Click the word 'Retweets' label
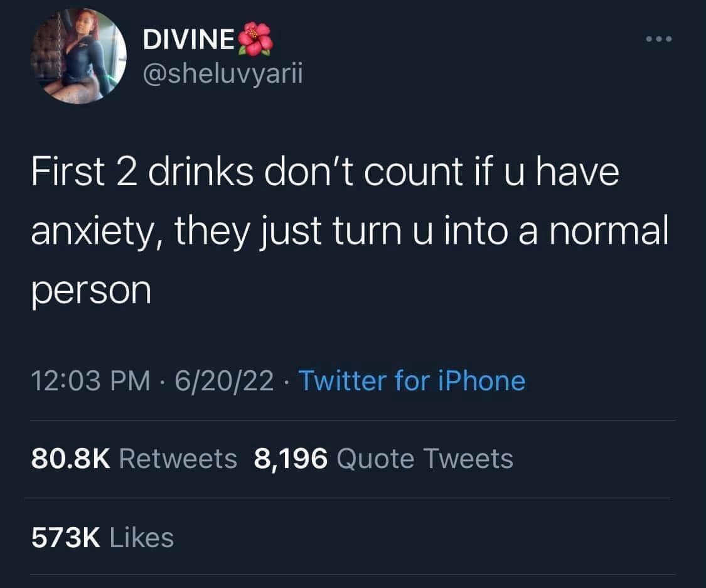Viewport: 706px width, 588px height. [x=178, y=459]
